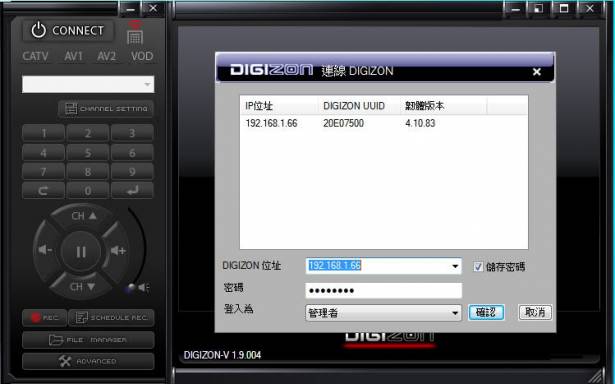Click the volume arc slider knob

[x=131, y=288]
